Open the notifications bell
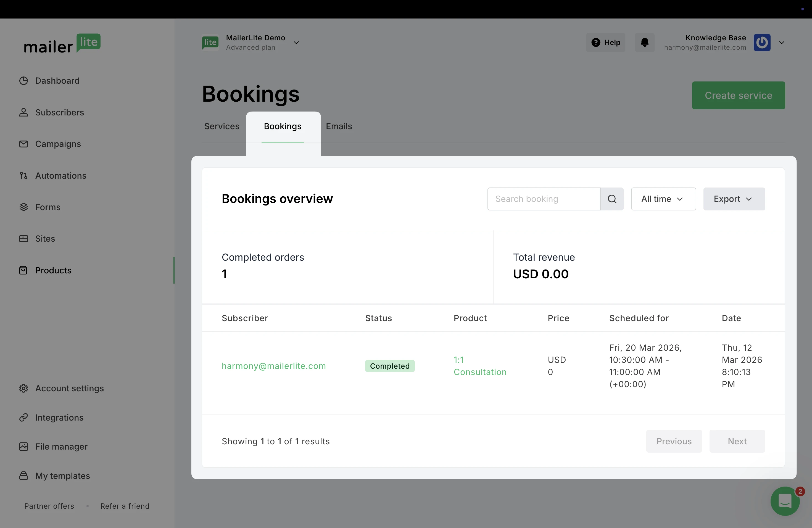Image resolution: width=812 pixels, height=528 pixels. coord(644,43)
